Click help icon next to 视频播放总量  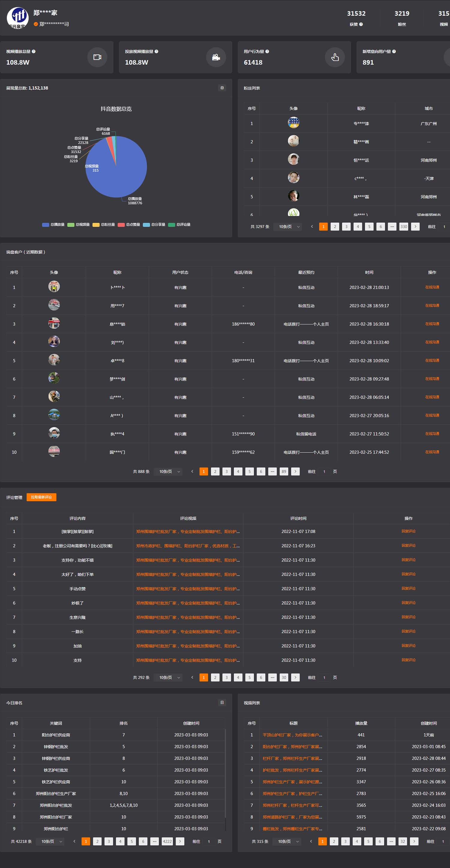point(34,52)
